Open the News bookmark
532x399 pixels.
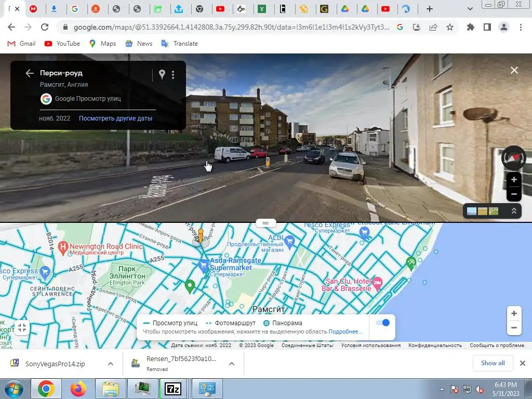[x=139, y=44]
